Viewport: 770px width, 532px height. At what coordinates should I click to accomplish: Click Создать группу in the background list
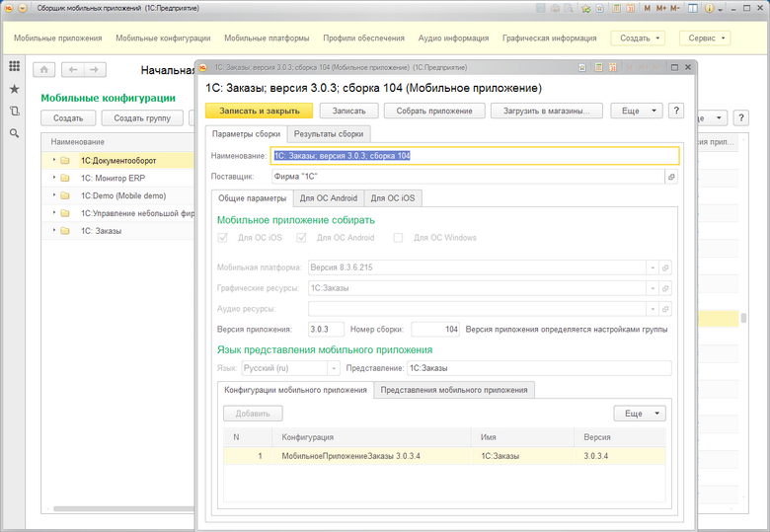point(142,117)
